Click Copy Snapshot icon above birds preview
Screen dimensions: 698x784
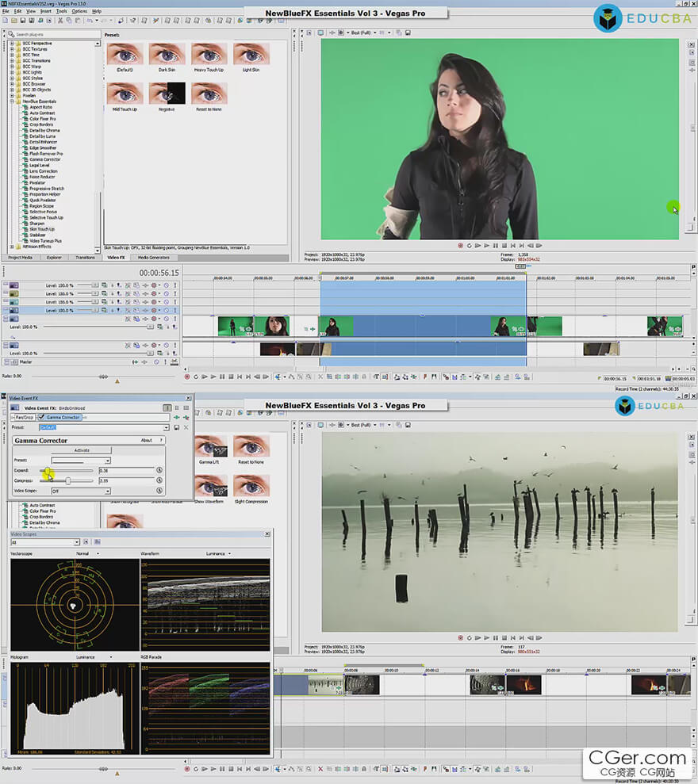399,425
